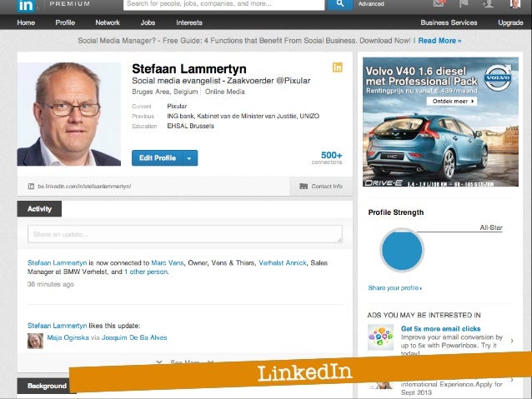Open Contact Info
The width and height of the screenshot is (532, 399).
tap(321, 186)
